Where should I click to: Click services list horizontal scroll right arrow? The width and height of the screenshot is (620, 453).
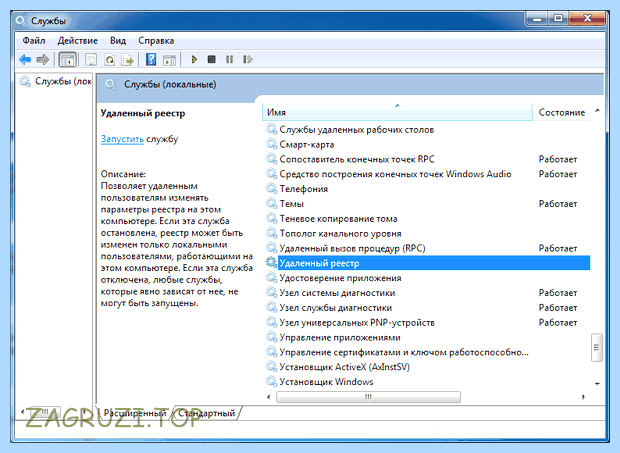coord(583,396)
